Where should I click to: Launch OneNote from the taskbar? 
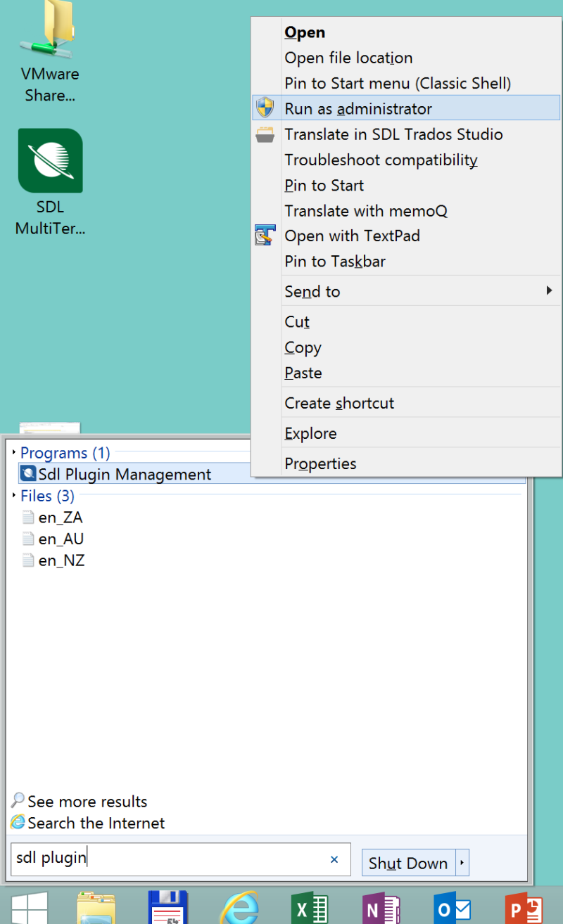(x=381, y=909)
